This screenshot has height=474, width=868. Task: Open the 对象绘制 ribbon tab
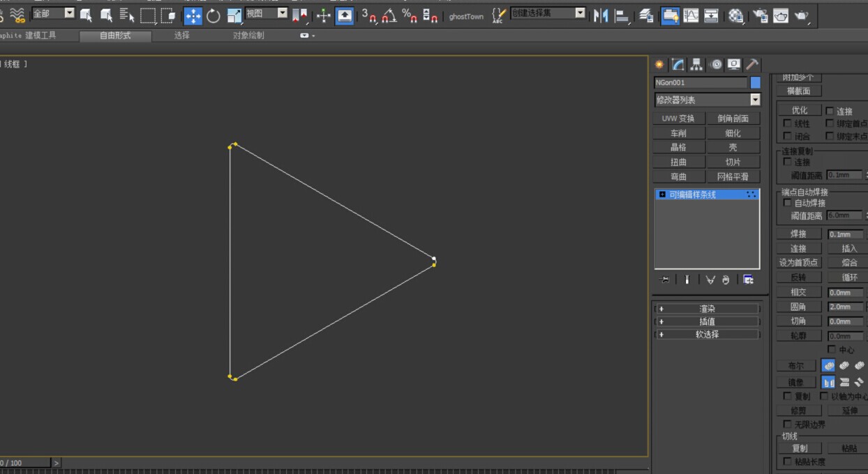pos(249,36)
